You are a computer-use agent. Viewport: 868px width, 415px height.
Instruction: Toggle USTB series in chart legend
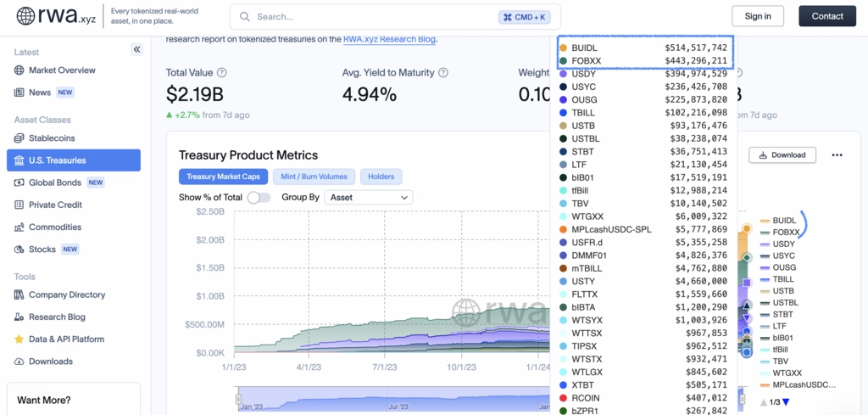click(x=777, y=291)
